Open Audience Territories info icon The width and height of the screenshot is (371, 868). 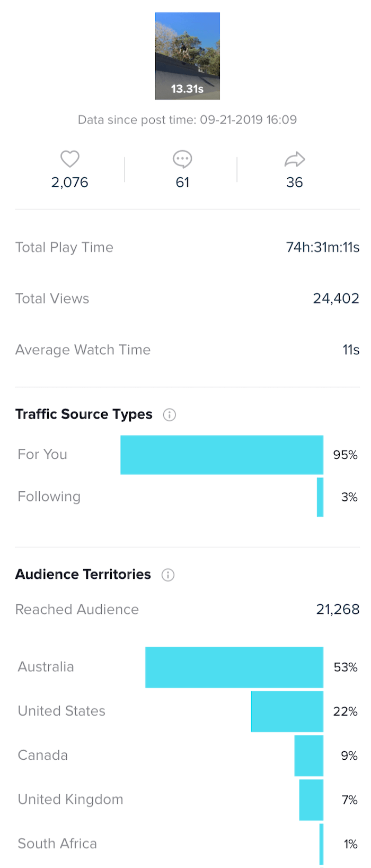[x=168, y=575]
